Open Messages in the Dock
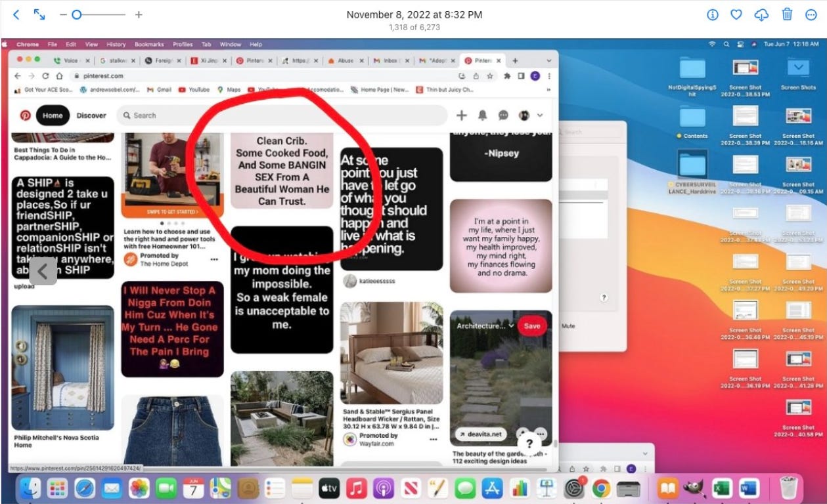 click(465, 488)
